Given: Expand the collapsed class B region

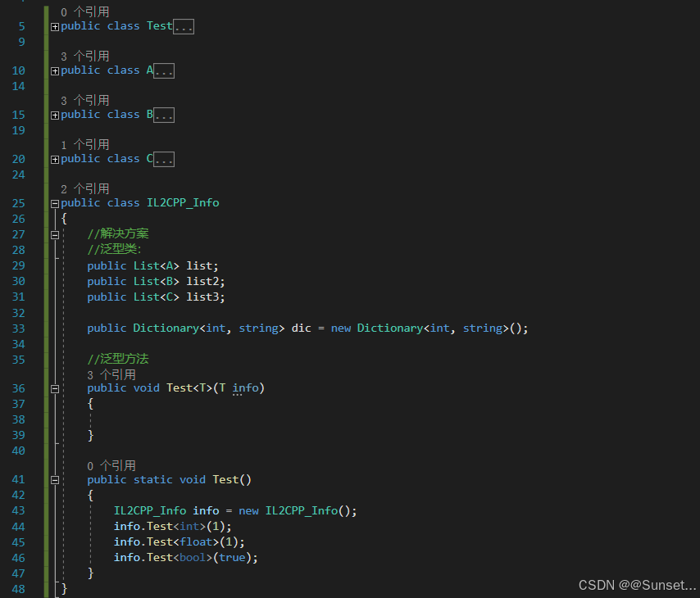Looking at the screenshot, I should (x=55, y=116).
